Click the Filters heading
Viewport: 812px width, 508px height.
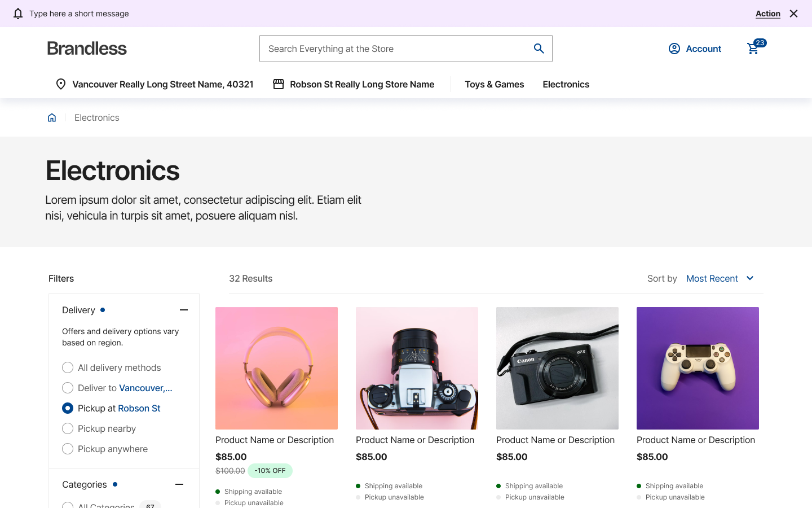61,278
